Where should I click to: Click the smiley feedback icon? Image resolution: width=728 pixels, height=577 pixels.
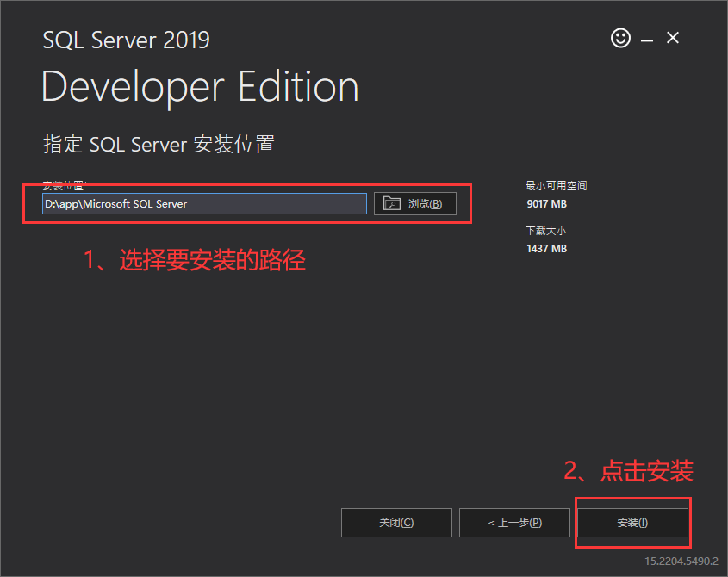pos(620,38)
